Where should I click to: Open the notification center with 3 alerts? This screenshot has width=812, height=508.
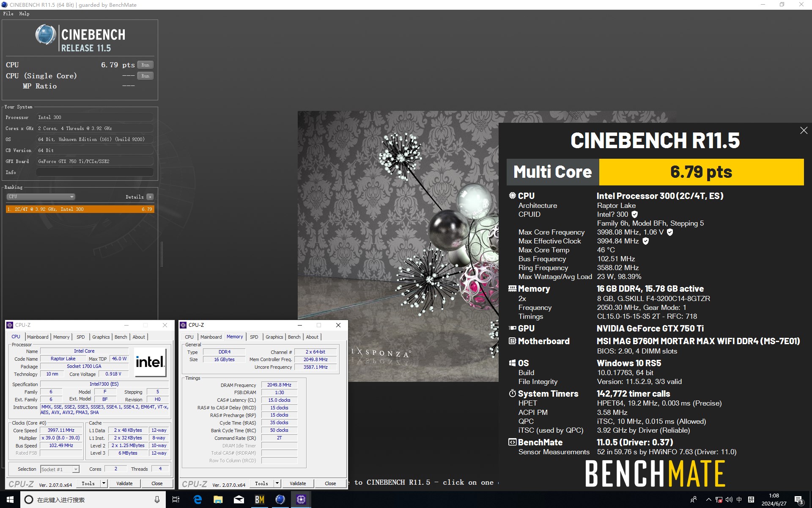[x=798, y=500]
